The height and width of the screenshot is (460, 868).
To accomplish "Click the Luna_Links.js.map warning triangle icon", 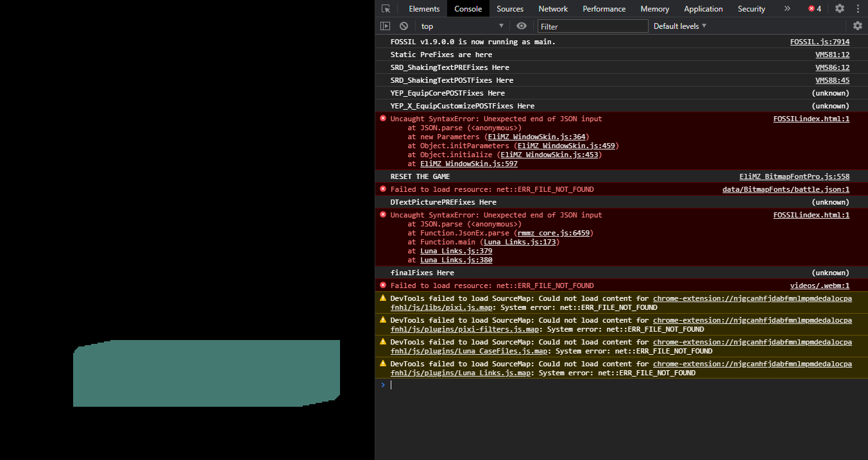I will (x=383, y=363).
